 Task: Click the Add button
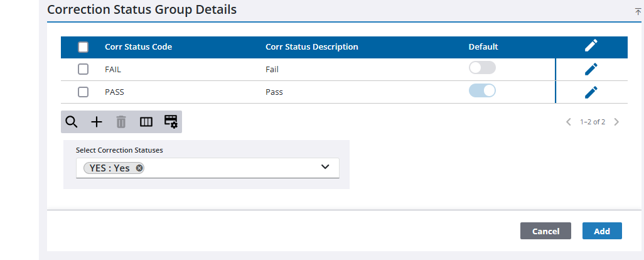click(602, 231)
